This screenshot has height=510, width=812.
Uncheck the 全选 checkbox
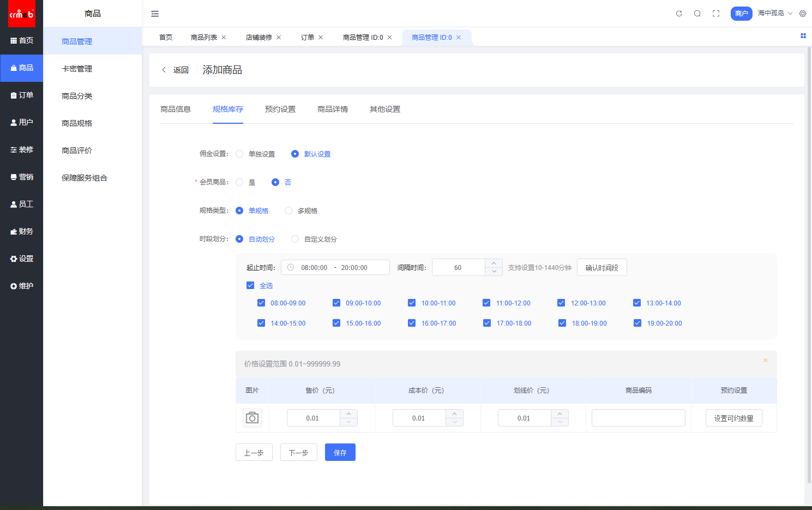pos(250,285)
